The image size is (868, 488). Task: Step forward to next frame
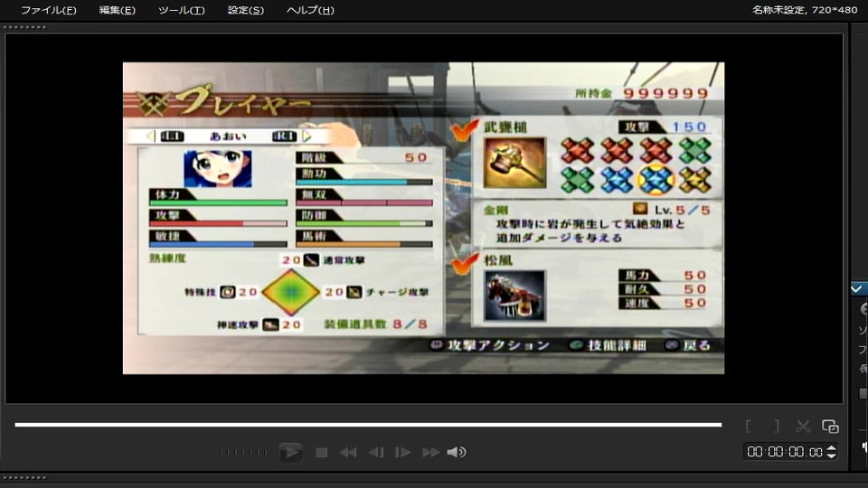402,453
